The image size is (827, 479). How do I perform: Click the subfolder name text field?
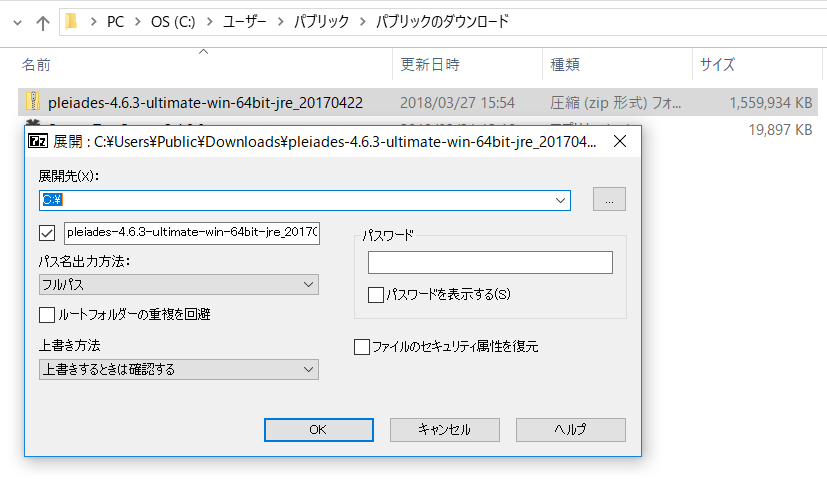[x=192, y=233]
